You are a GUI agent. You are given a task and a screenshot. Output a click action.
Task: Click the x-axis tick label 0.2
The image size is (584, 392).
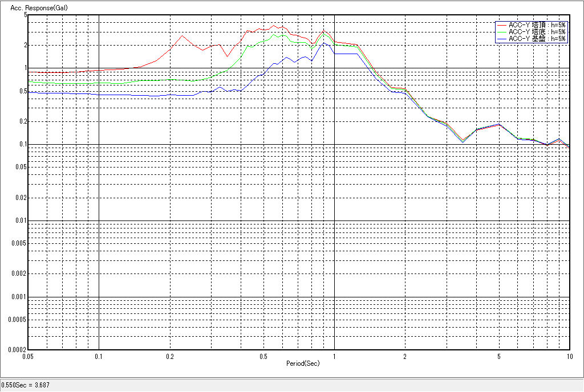pos(169,356)
